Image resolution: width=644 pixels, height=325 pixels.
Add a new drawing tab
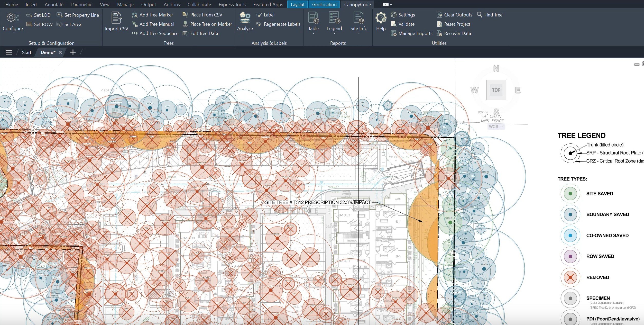[73, 52]
